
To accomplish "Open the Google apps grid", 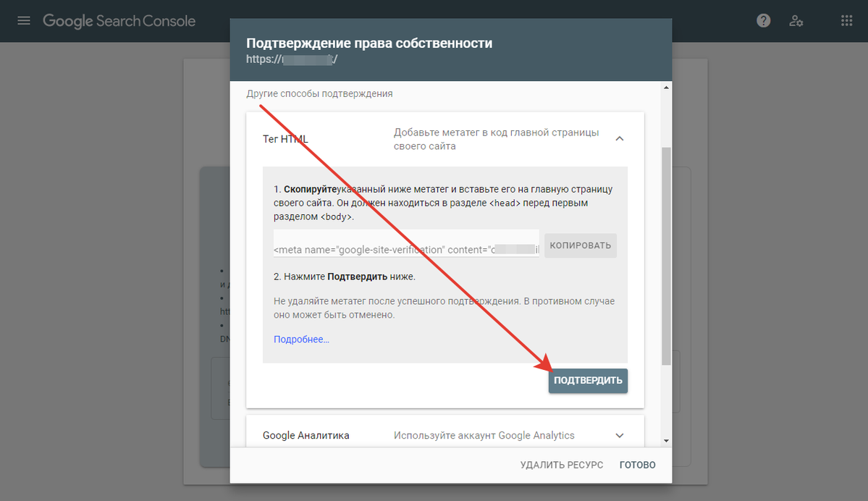I will click(x=846, y=21).
